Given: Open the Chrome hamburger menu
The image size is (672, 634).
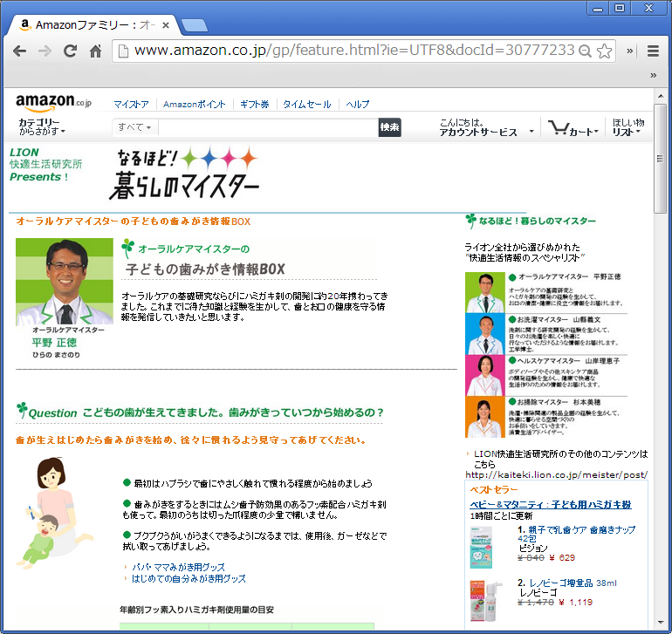Looking at the screenshot, I should coord(653,51).
